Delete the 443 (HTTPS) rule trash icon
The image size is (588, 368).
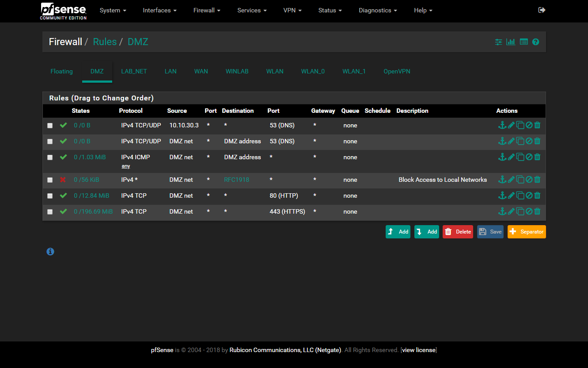point(537,211)
